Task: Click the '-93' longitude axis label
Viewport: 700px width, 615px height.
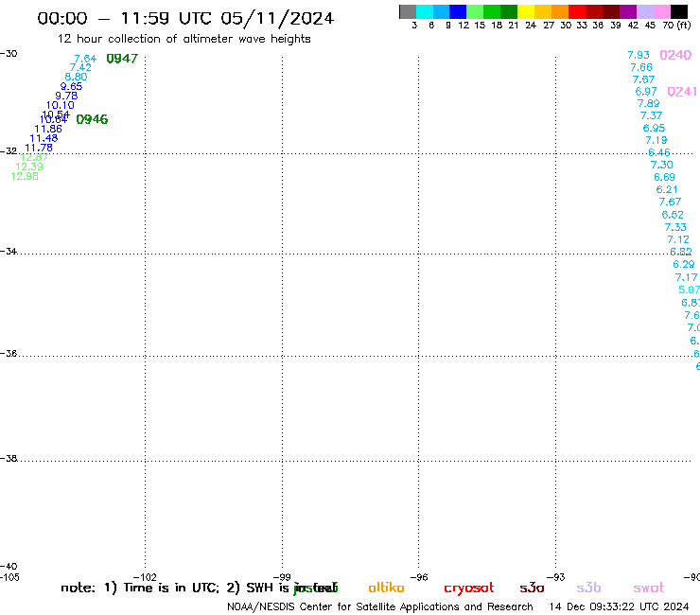Action: click(556, 577)
